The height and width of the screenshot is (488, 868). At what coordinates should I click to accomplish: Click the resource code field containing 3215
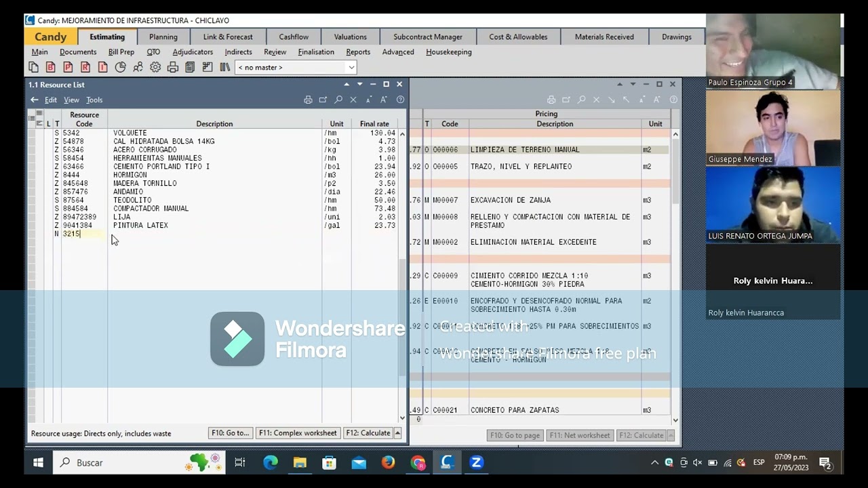(x=83, y=234)
